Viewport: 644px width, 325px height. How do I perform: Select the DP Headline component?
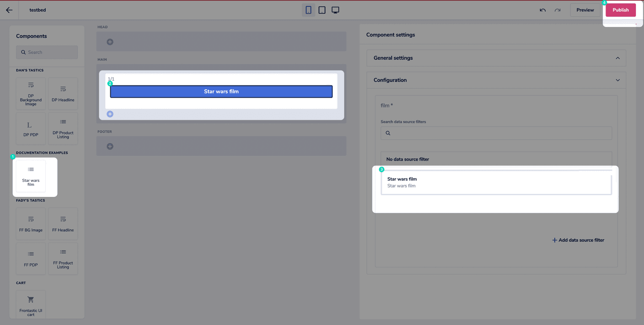tap(63, 94)
